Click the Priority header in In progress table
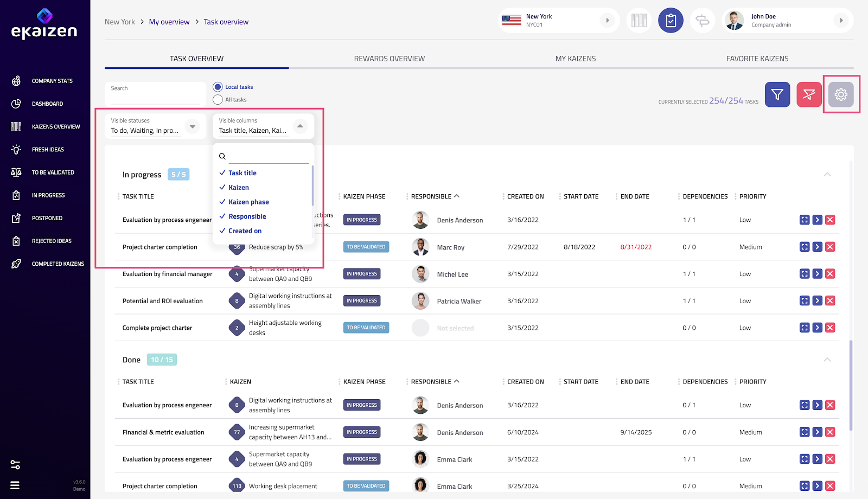The image size is (868, 499). 753,196
